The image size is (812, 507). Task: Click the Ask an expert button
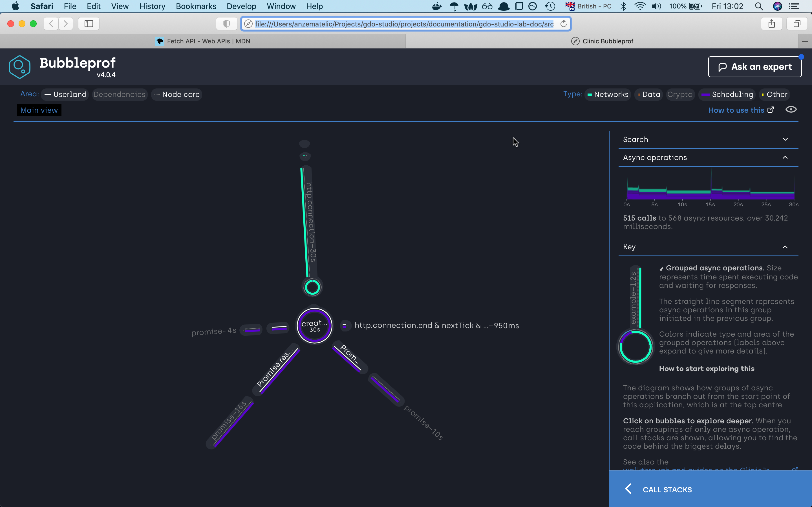point(754,67)
